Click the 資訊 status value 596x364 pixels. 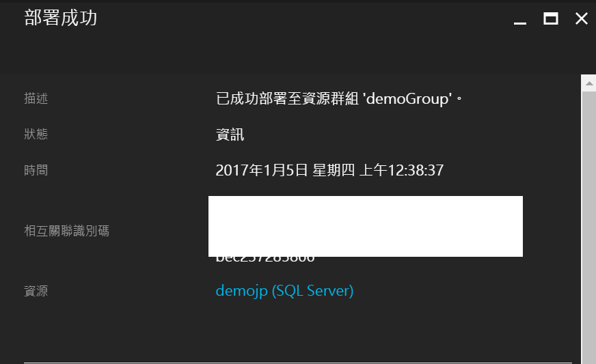pyautogui.click(x=230, y=135)
